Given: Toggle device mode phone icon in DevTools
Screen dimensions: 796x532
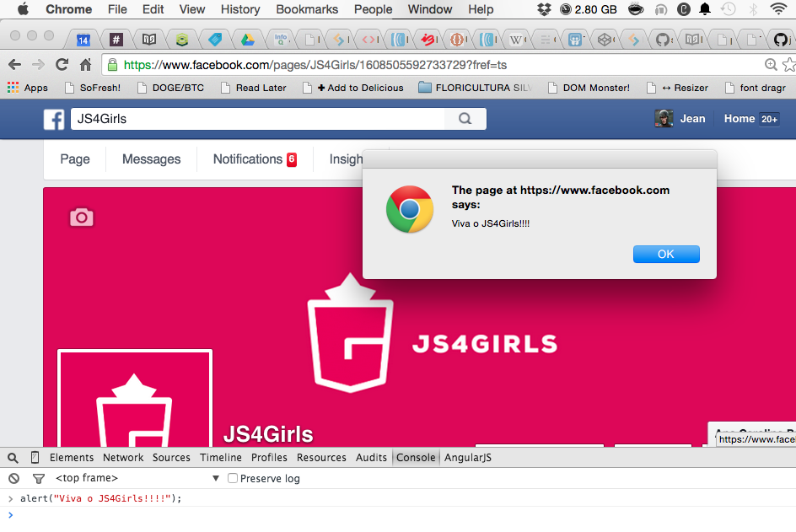Looking at the screenshot, I should pyautogui.click(x=35, y=457).
